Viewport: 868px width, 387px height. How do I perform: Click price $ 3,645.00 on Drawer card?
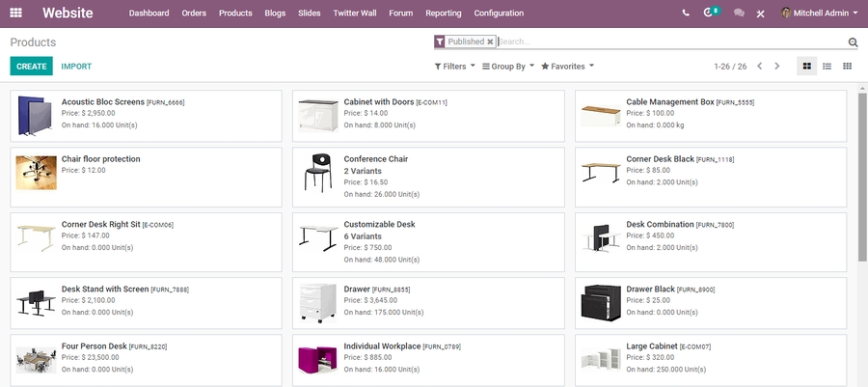point(370,300)
